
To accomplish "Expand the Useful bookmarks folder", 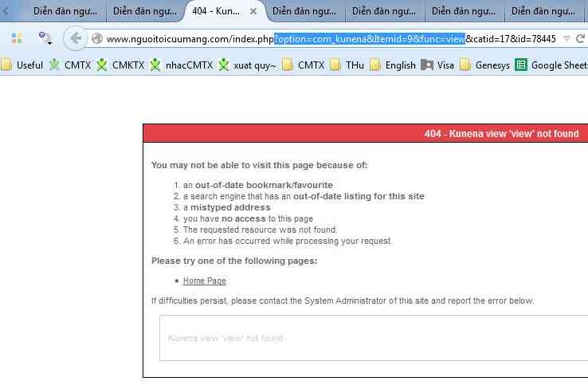I will pos(23,65).
